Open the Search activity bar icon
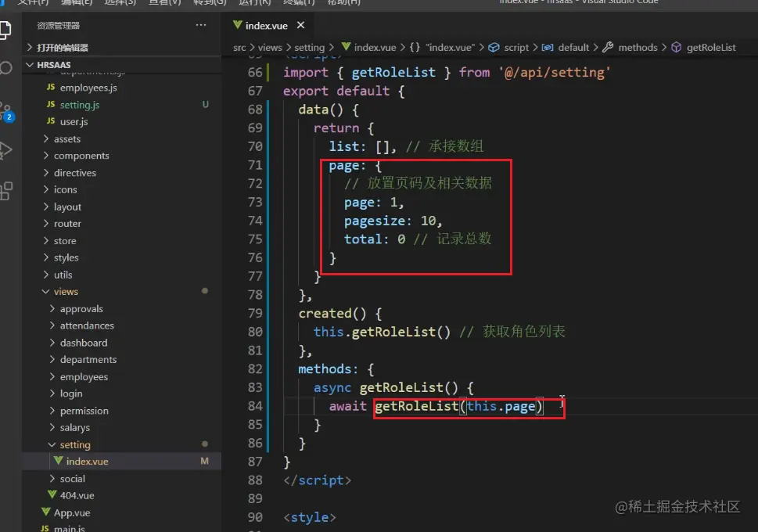This screenshot has height=532, width=758. [x=5, y=68]
